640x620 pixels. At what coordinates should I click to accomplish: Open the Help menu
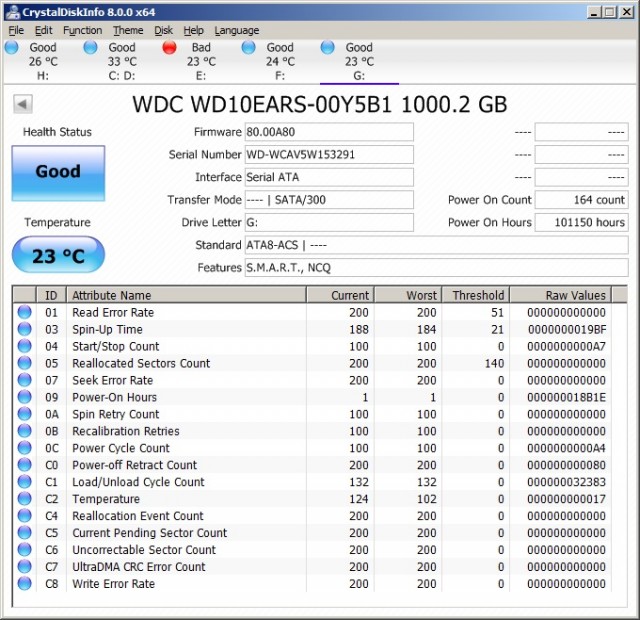click(x=193, y=31)
